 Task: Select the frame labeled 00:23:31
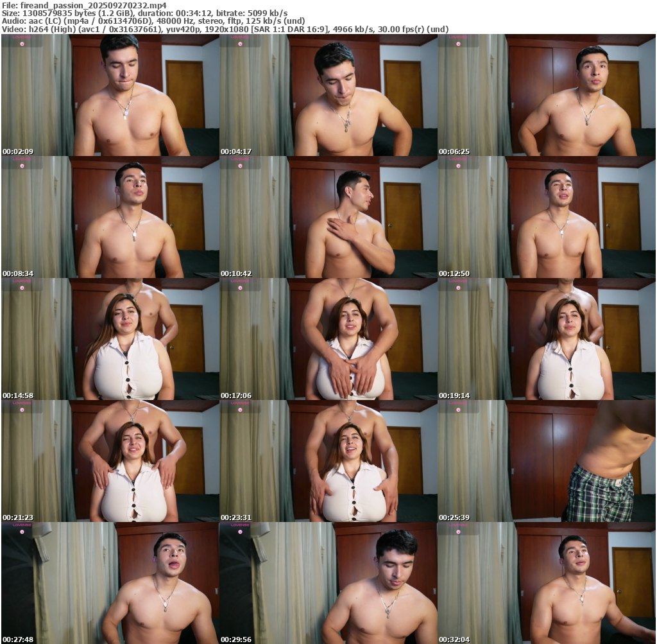(x=328, y=461)
